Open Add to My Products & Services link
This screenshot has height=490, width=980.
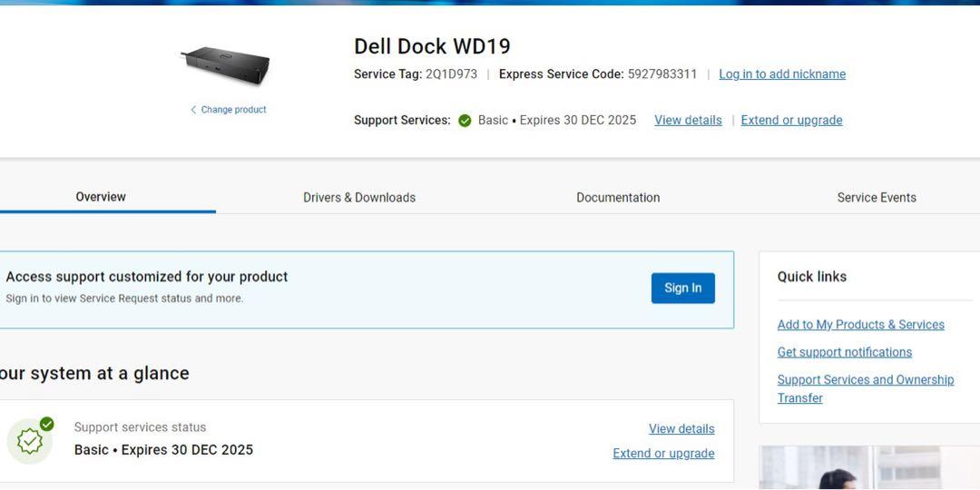[x=860, y=324]
